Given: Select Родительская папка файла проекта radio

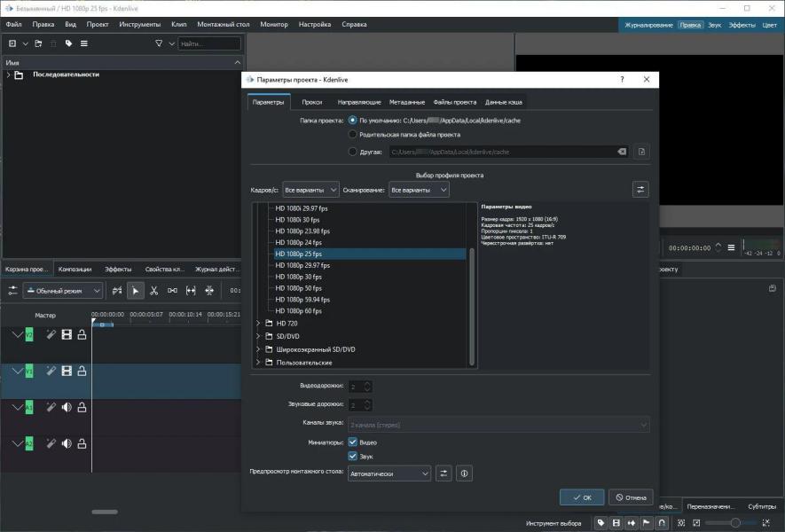Looking at the screenshot, I should 352,134.
